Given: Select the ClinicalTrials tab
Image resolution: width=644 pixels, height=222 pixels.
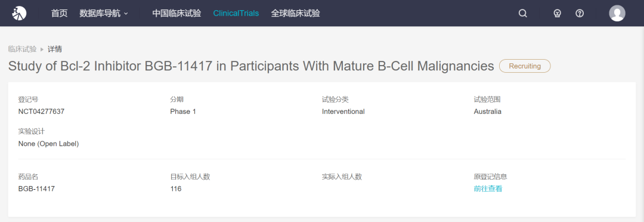Looking at the screenshot, I should point(236,13).
